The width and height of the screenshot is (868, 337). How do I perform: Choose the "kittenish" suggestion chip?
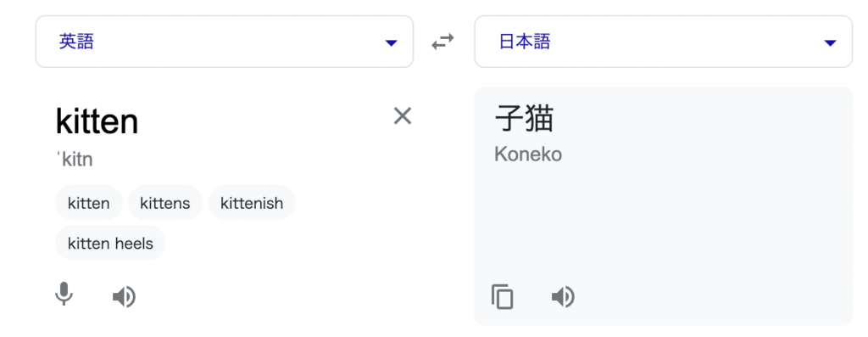pos(252,203)
